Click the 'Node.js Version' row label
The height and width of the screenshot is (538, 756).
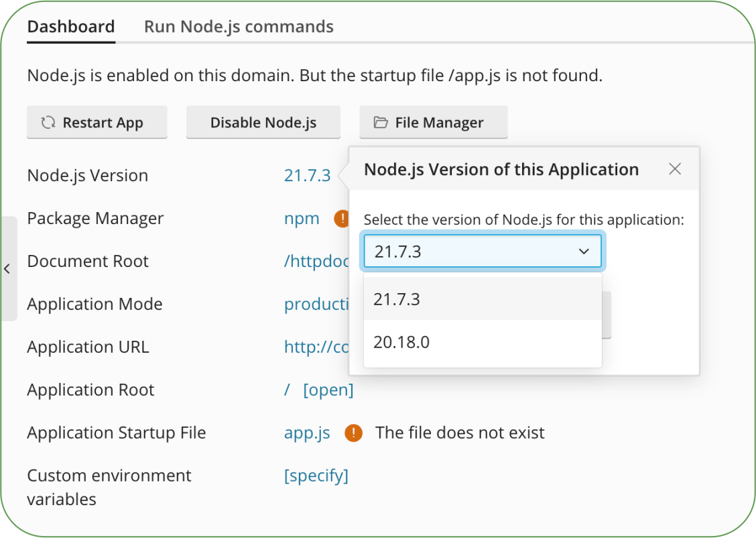tap(88, 176)
